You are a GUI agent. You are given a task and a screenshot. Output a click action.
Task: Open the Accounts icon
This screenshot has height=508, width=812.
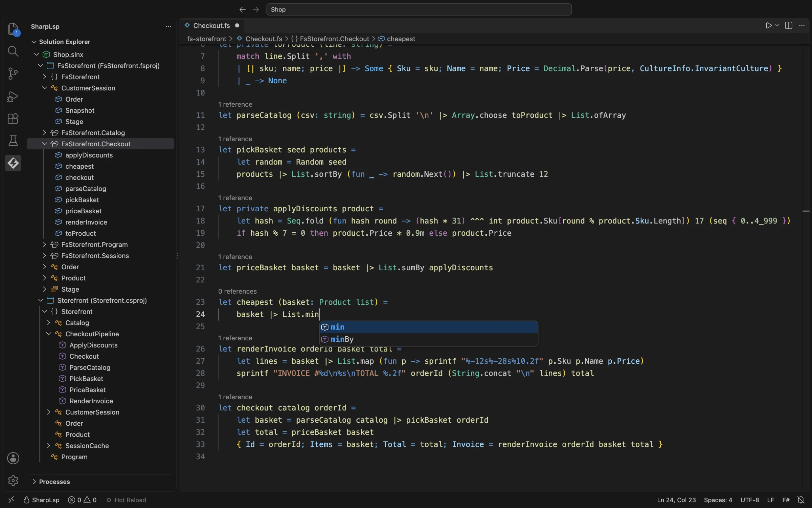[x=13, y=458]
